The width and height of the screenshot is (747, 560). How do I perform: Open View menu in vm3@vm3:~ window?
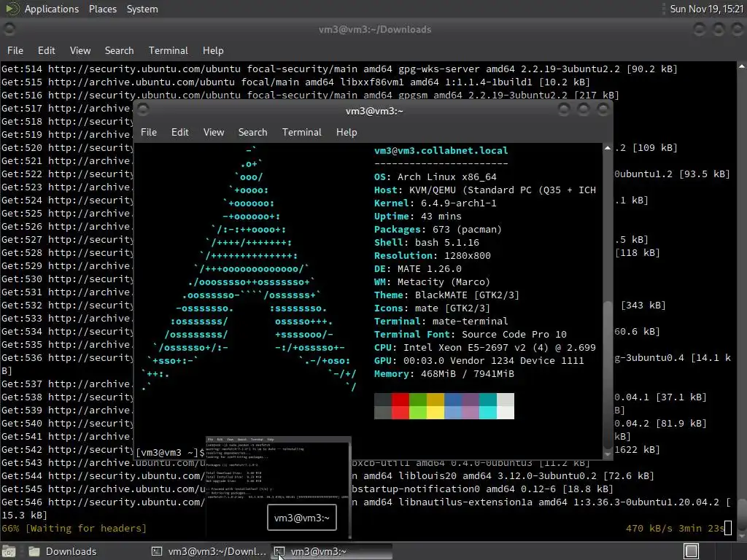pos(214,133)
